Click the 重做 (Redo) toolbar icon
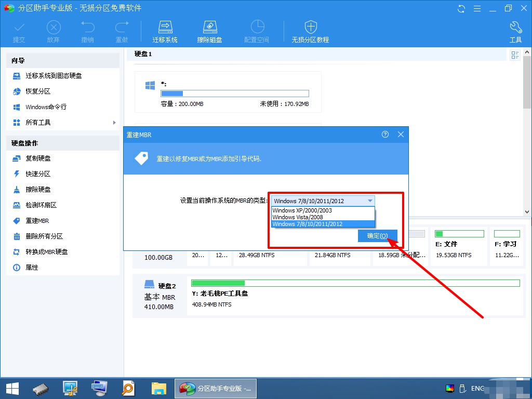The height and width of the screenshot is (399, 532). pos(122,32)
